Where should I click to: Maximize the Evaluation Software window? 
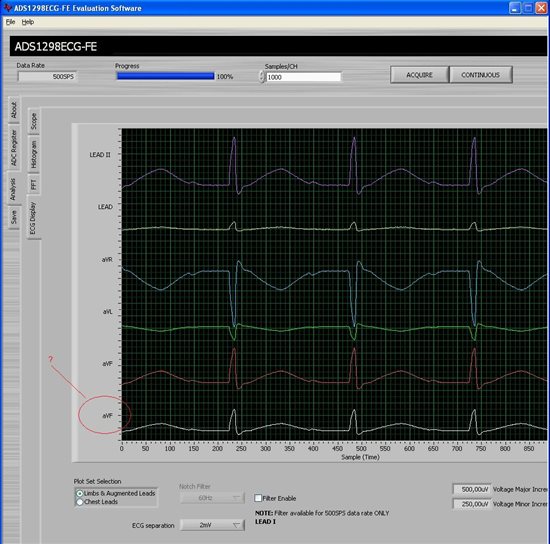(x=528, y=8)
